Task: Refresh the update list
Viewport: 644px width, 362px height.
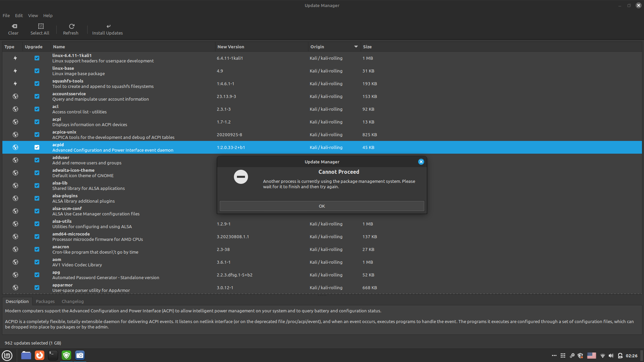Action: coord(71,29)
